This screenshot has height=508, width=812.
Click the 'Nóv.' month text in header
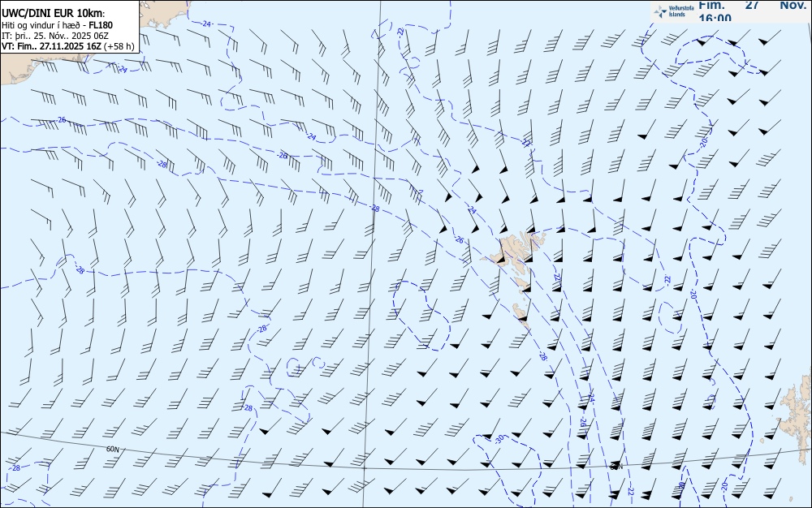(x=793, y=5)
